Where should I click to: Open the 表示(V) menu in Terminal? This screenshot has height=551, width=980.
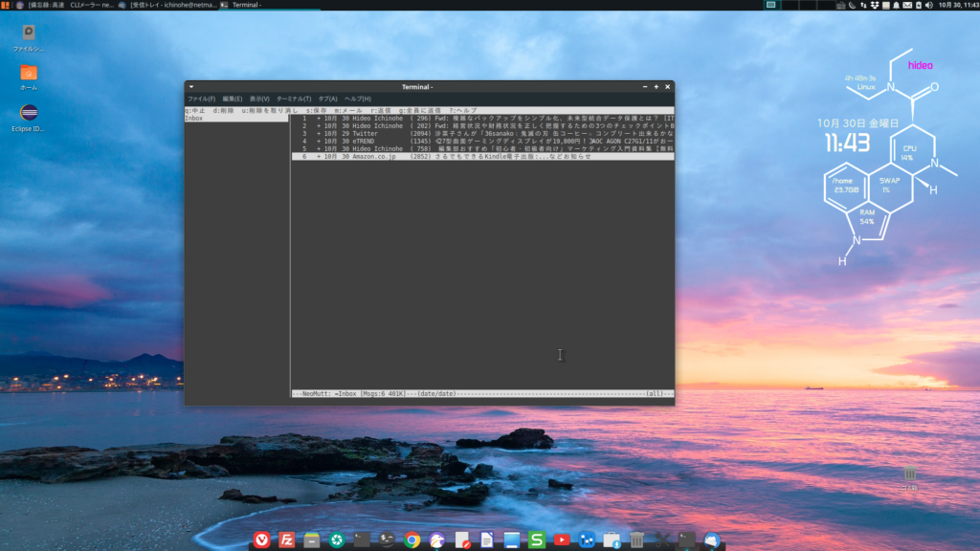tap(258, 99)
